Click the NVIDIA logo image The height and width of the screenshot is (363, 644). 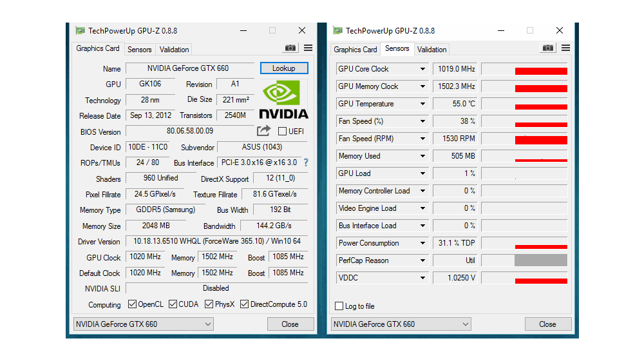(283, 99)
